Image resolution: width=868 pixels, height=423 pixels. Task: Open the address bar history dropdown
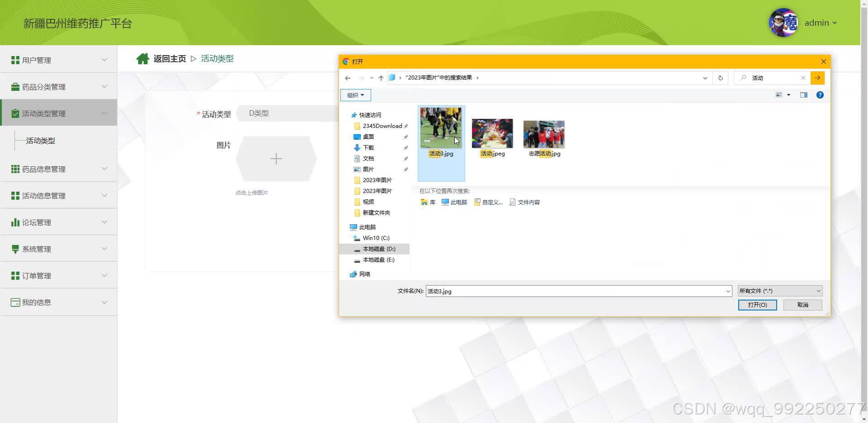[705, 78]
